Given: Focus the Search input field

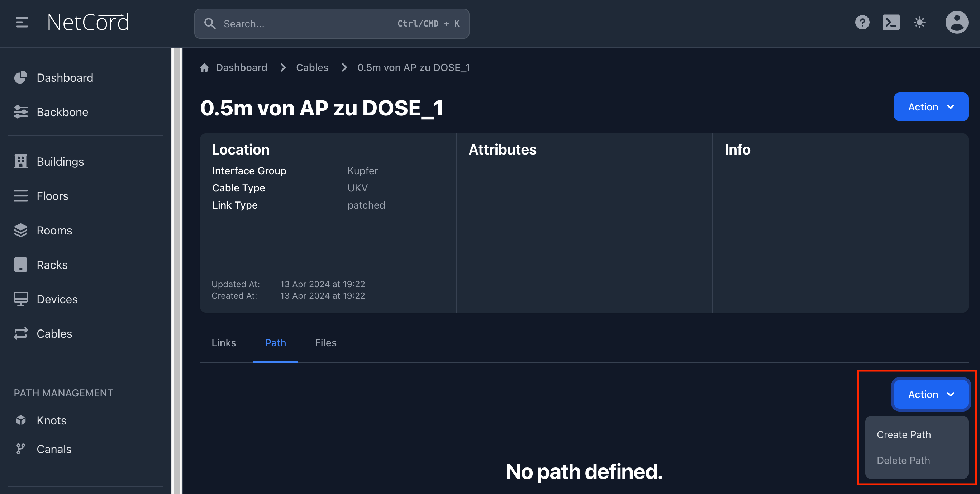Looking at the screenshot, I should pyautogui.click(x=304, y=24).
